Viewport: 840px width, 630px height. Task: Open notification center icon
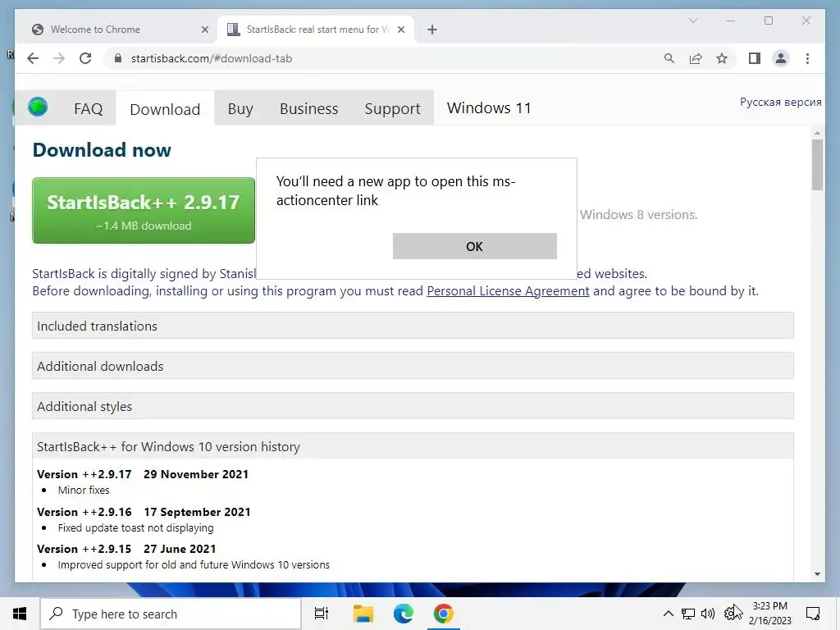click(813, 614)
